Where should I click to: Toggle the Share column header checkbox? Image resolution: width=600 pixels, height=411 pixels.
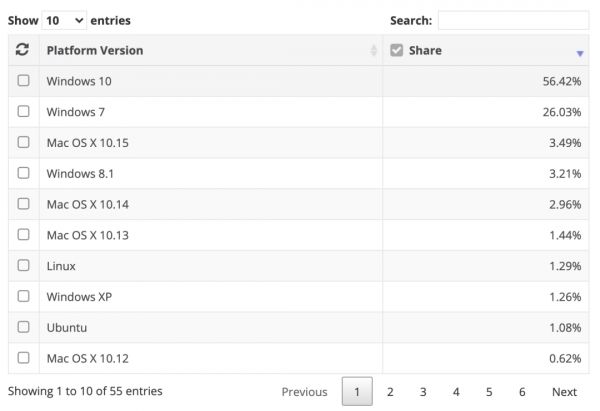pyautogui.click(x=397, y=50)
